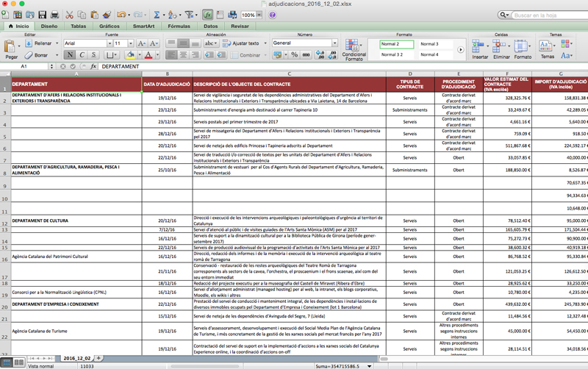Toggle the formula builder fx button
The height and width of the screenshot is (369, 588).
tap(208, 15)
